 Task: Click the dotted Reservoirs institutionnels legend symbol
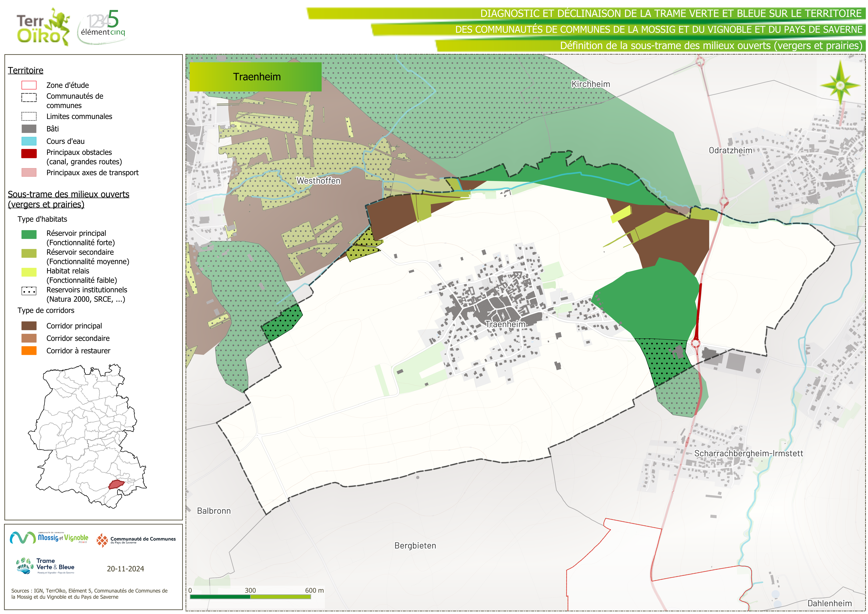29,291
